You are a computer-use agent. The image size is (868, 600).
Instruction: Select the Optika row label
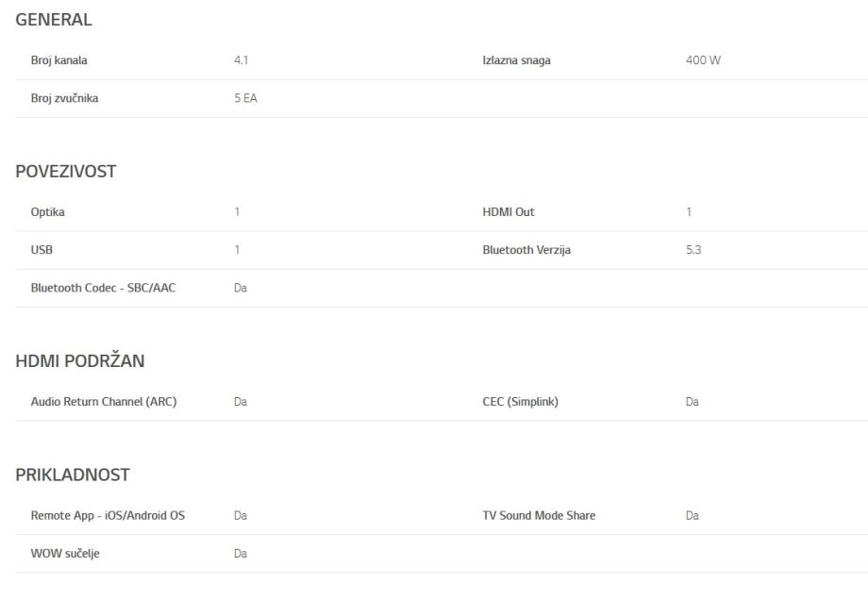48,212
